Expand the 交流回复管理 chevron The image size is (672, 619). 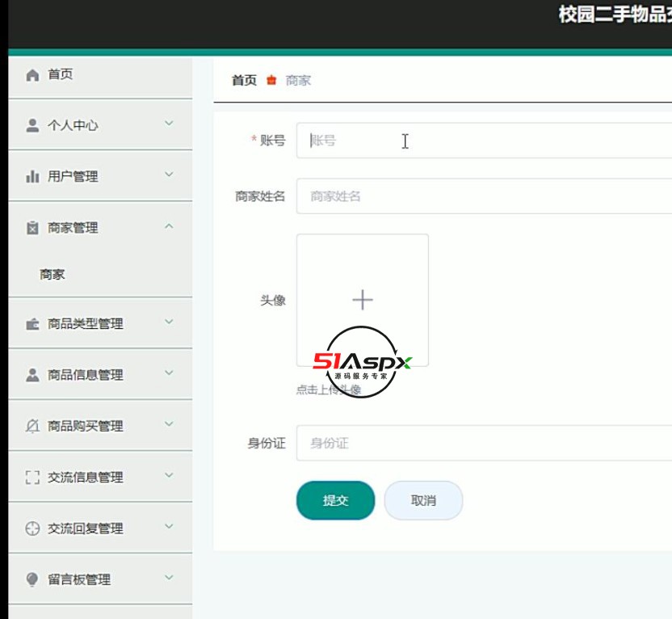[x=170, y=526]
